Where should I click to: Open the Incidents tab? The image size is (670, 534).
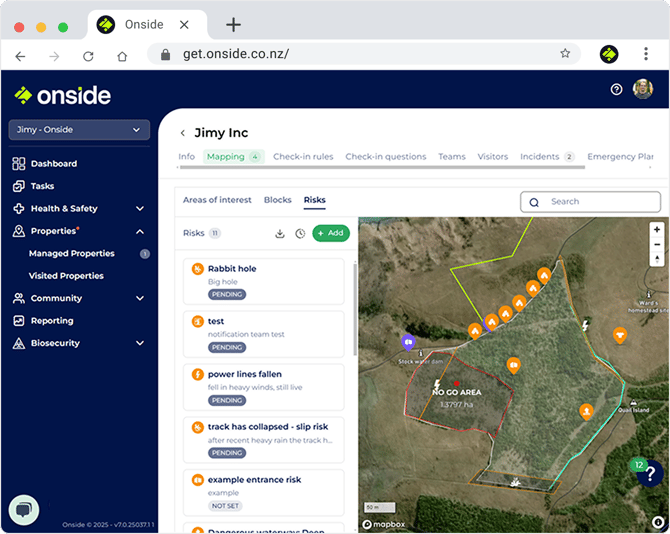pyautogui.click(x=547, y=157)
